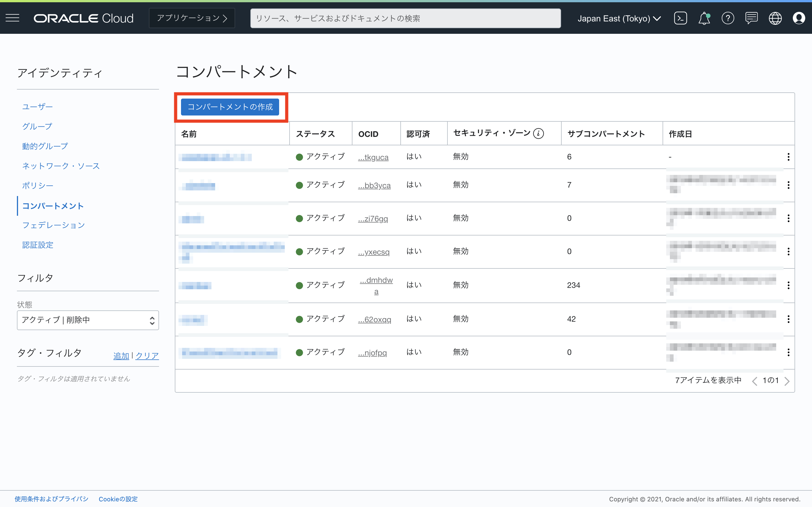Viewport: 812px width, 507px height.
Task: Open the support chat icon
Action: [751, 18]
